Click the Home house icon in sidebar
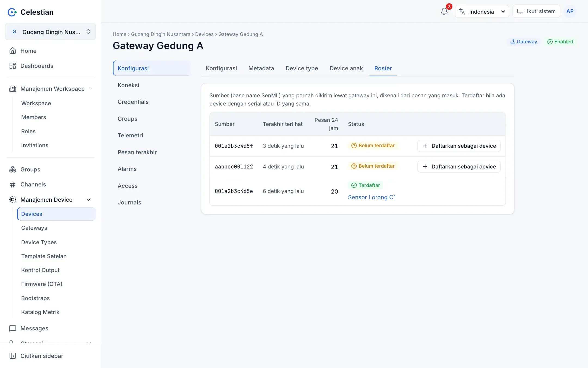The width and height of the screenshot is (588, 368). coord(13,51)
